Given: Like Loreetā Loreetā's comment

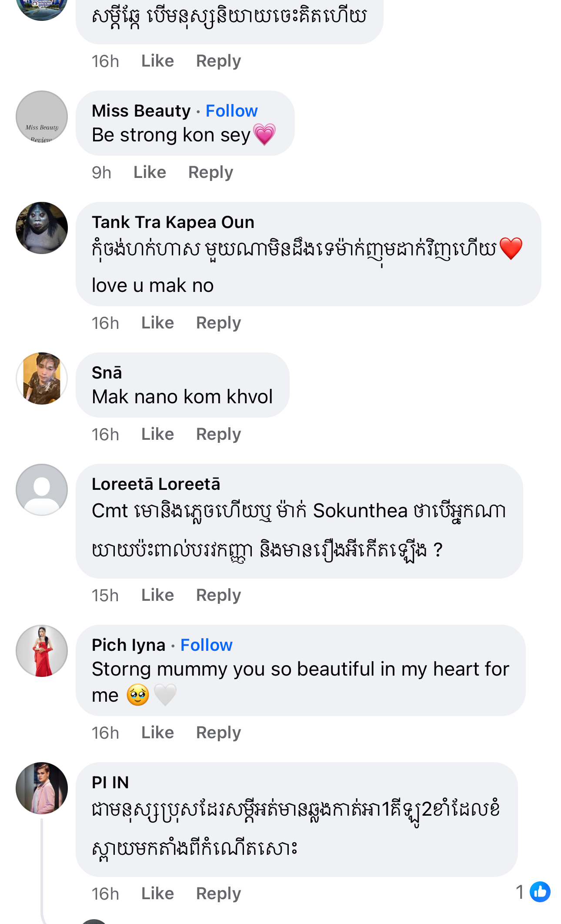Looking at the screenshot, I should coord(157,595).
